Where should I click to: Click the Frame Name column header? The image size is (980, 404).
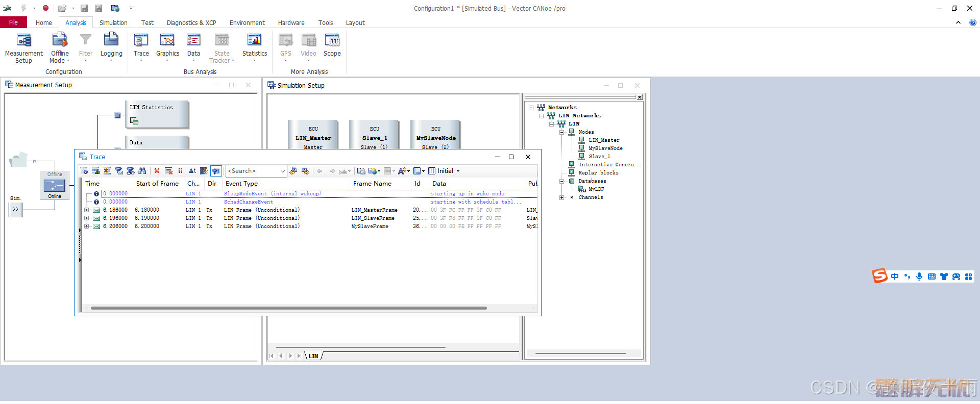(x=380, y=184)
